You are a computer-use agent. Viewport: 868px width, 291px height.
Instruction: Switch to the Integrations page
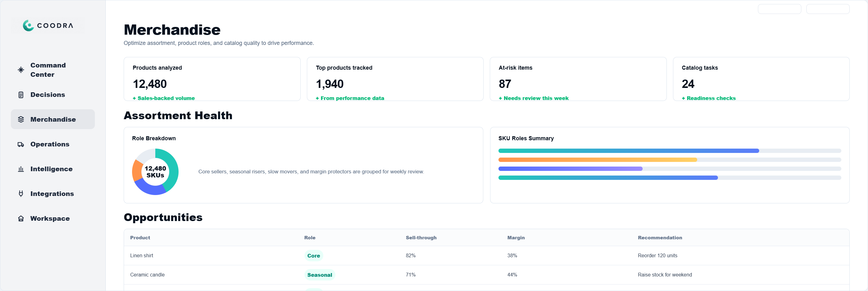tap(53, 194)
